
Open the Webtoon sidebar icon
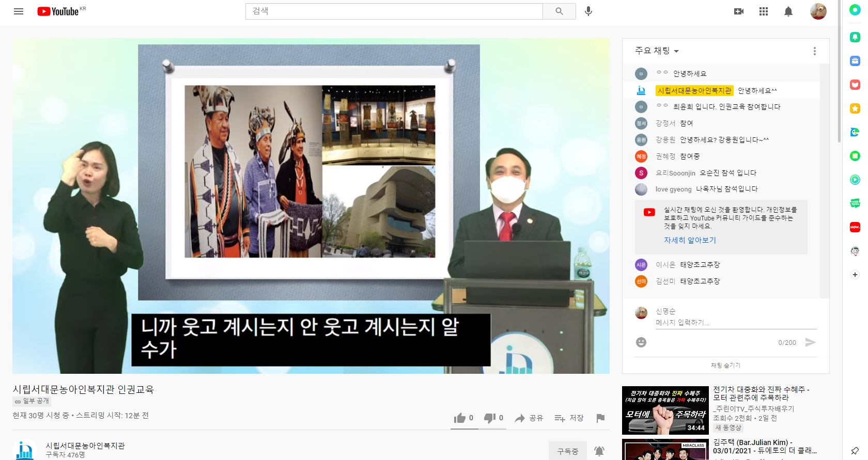[x=855, y=203]
